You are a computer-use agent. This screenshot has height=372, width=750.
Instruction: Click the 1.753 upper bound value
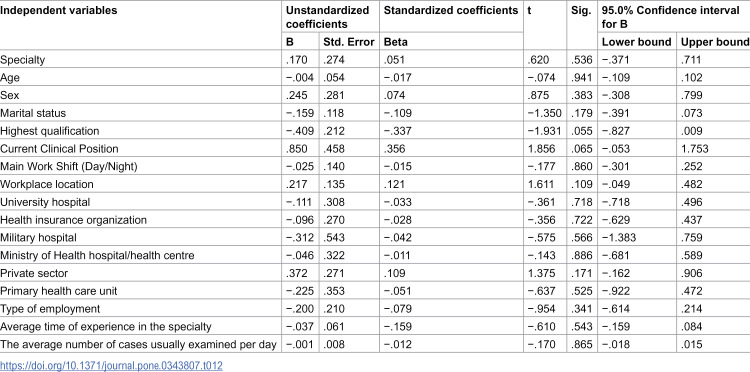pyautogui.click(x=695, y=149)
